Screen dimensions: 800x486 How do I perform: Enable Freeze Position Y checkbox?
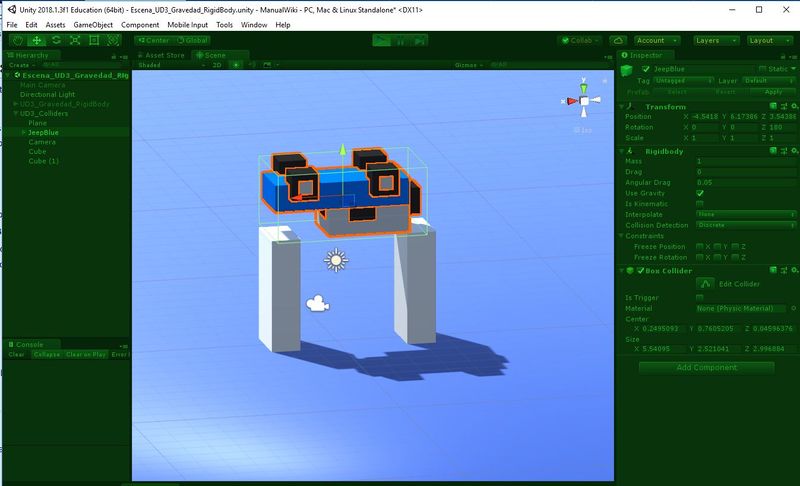(717, 246)
